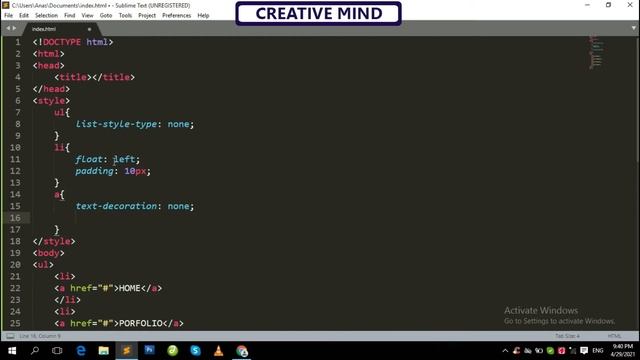This screenshot has width=640, height=360.
Task: Click the green checkmark tray icon
Action: click(x=550, y=351)
